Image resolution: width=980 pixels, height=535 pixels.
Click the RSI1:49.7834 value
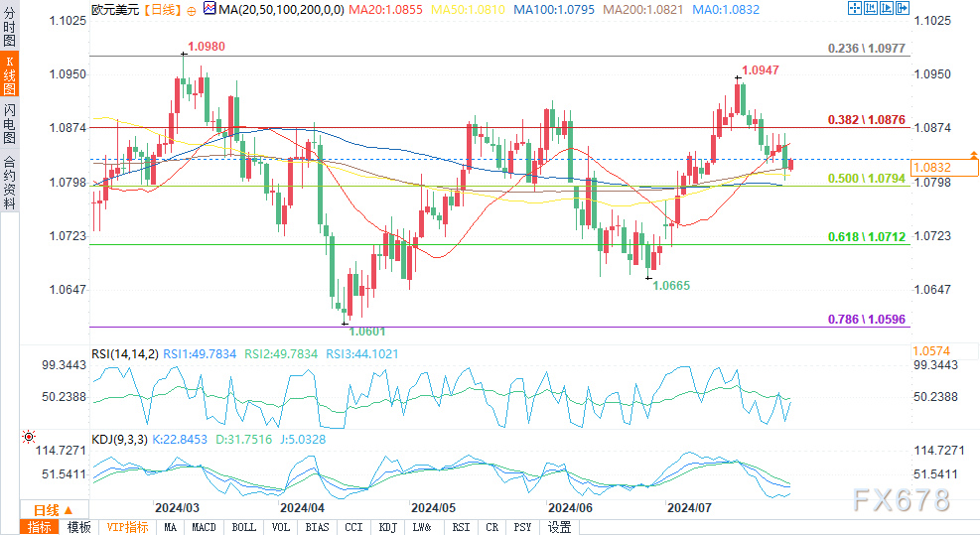tap(200, 353)
